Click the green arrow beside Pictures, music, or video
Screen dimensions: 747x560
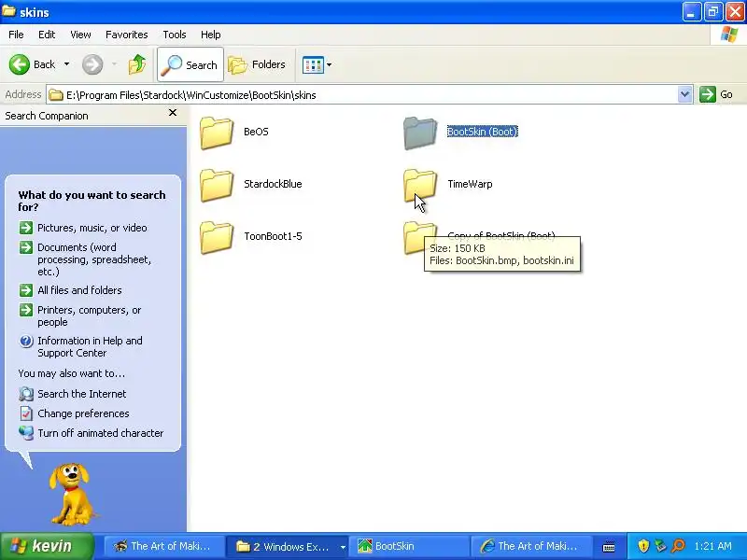(x=26, y=228)
